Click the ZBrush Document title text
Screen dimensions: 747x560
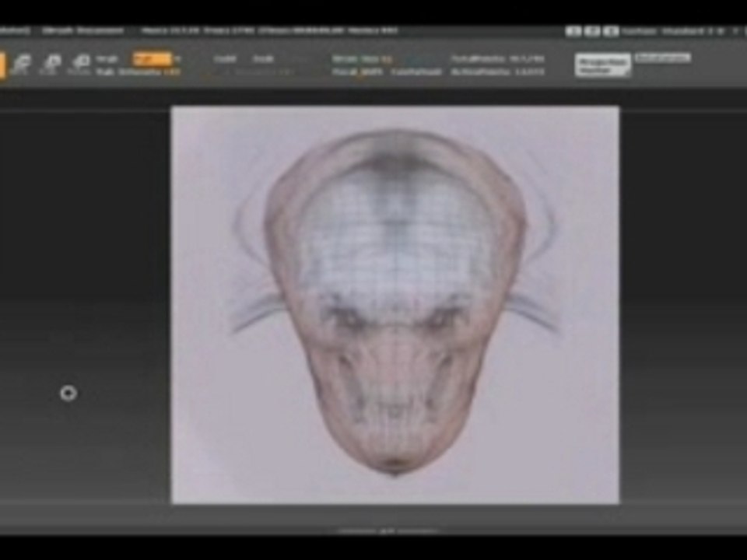click(82, 31)
